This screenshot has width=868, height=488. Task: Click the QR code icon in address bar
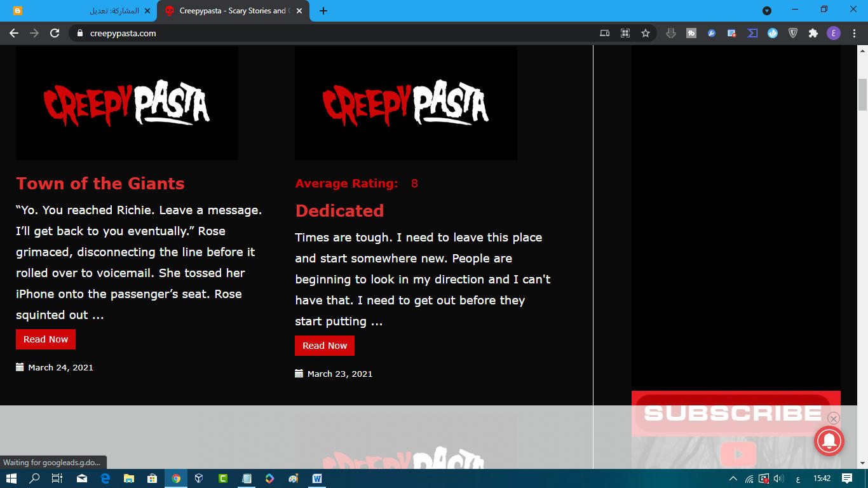click(625, 33)
